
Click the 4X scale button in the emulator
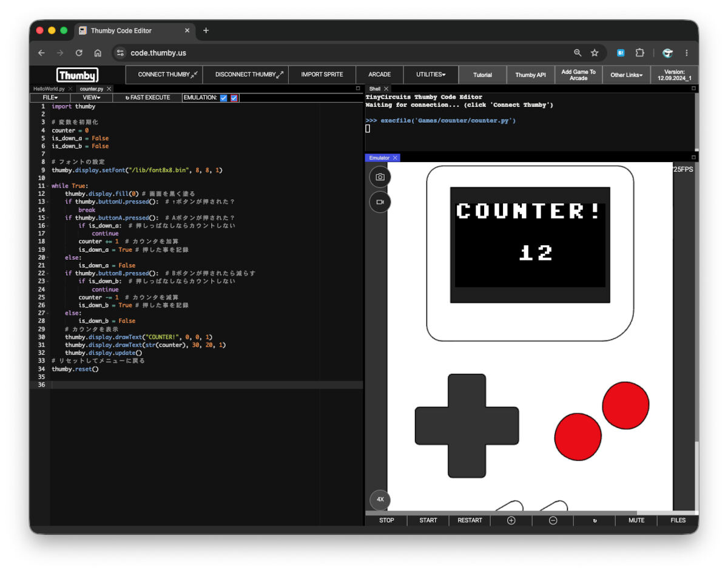380,500
